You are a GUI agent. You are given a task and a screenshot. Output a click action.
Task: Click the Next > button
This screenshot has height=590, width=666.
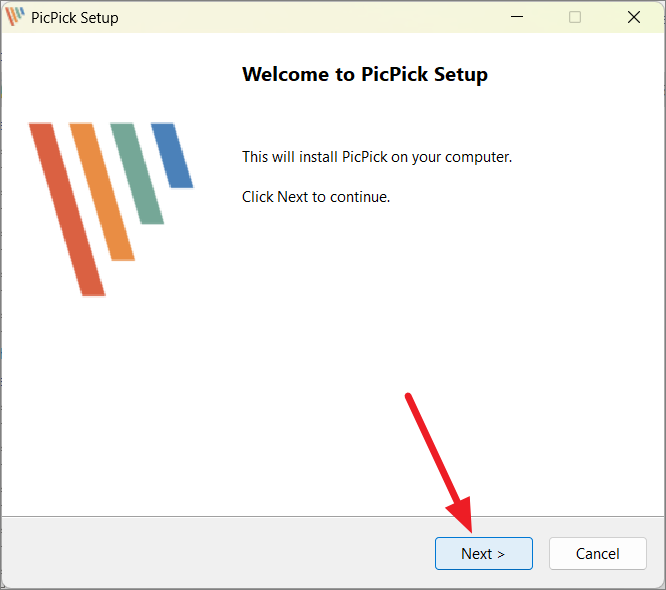point(483,553)
